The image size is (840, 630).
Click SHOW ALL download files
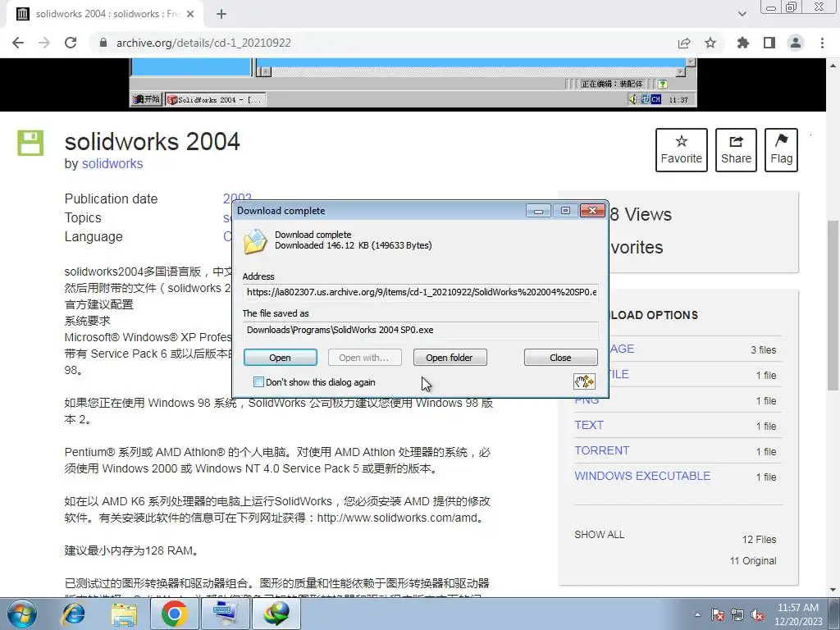pyautogui.click(x=600, y=535)
